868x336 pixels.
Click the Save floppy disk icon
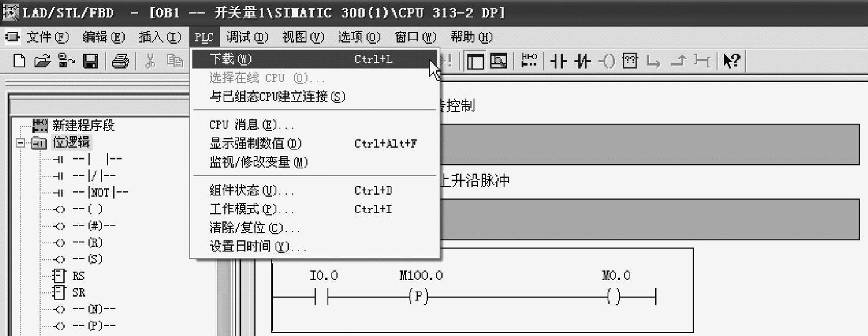tap(90, 61)
